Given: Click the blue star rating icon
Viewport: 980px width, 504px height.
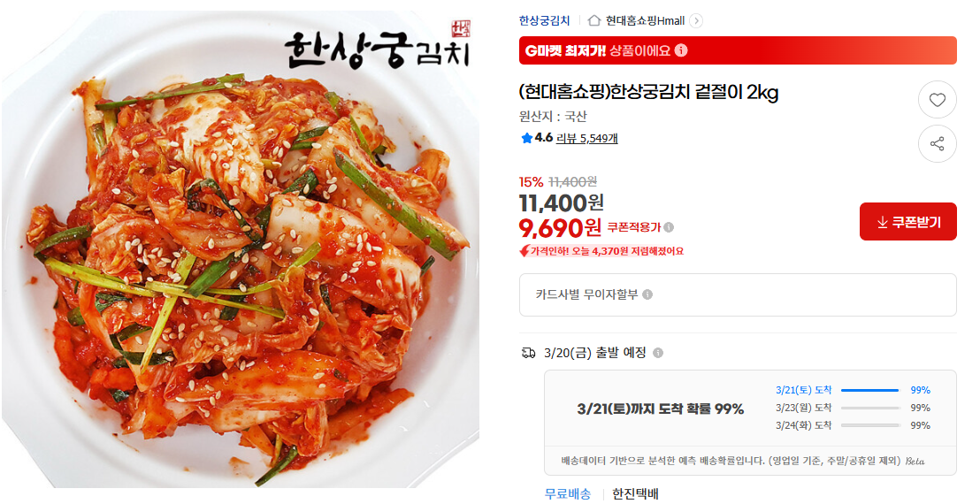Looking at the screenshot, I should (x=526, y=138).
